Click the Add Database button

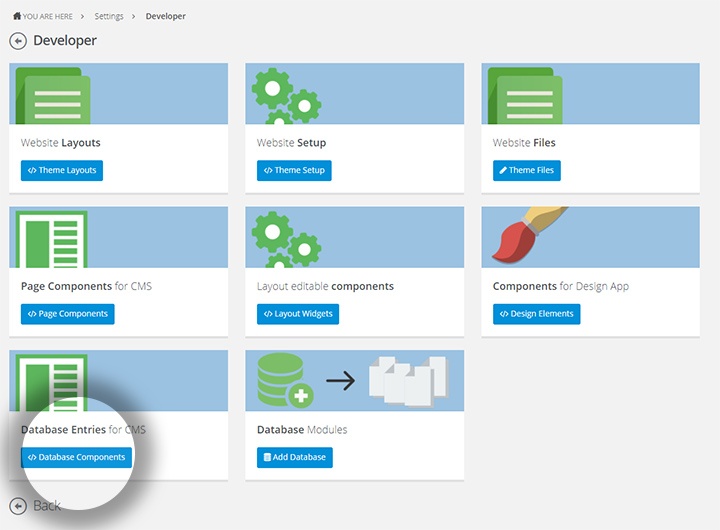point(294,457)
